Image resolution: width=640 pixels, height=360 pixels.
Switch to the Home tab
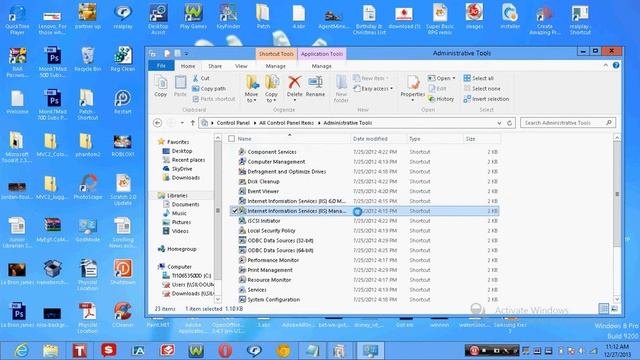[188, 66]
